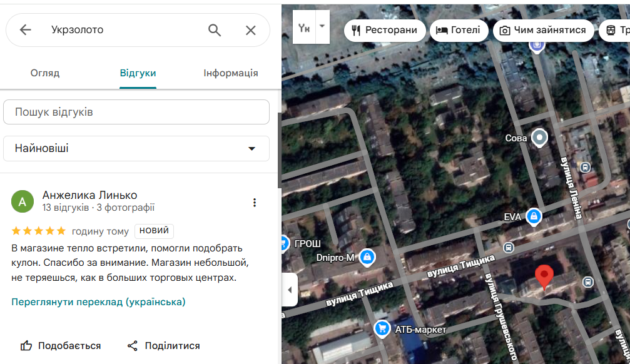Image resolution: width=630 pixels, height=364 pixels.
Task: Click bus stop icon on вулиця Тищика
Action: (x=508, y=248)
